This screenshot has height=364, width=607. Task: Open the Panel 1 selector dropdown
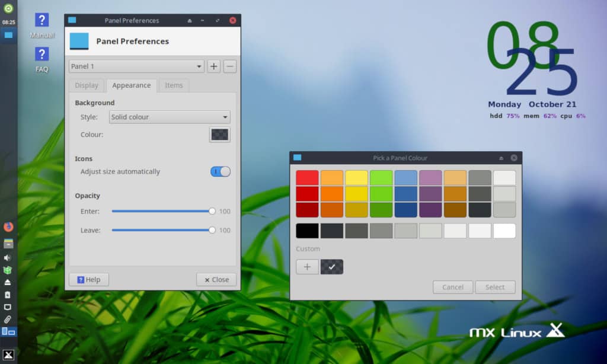pos(136,66)
